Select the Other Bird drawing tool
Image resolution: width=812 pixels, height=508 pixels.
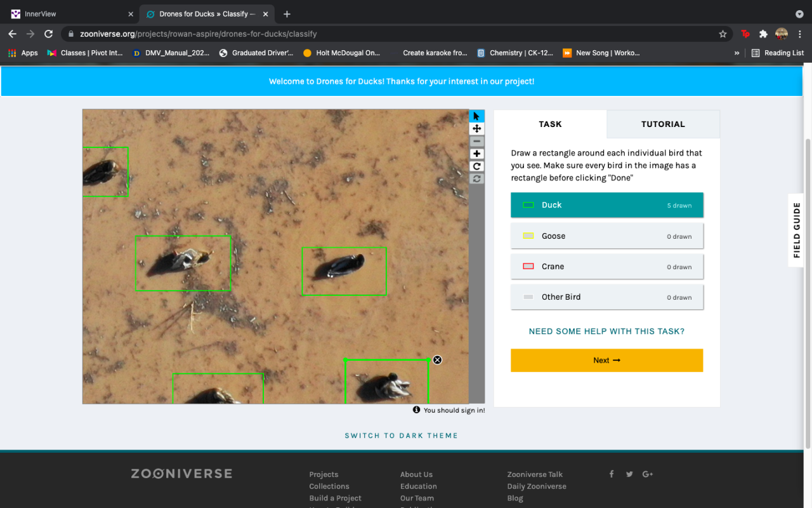(x=607, y=297)
